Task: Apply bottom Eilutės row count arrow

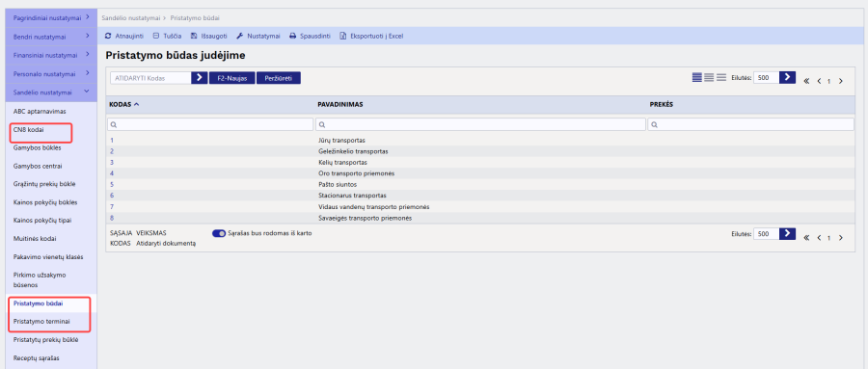Action: [x=787, y=234]
